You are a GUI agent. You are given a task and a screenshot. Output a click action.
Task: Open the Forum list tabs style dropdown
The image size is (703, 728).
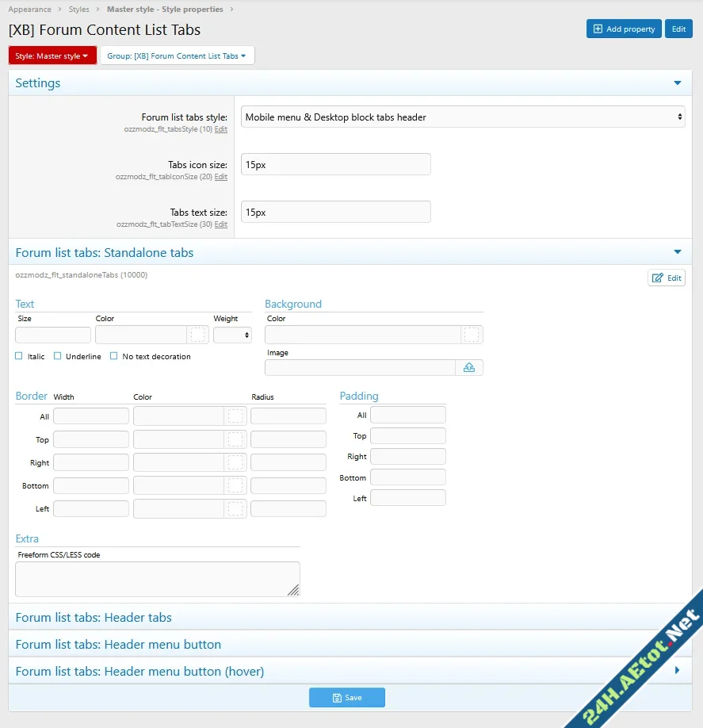(462, 117)
